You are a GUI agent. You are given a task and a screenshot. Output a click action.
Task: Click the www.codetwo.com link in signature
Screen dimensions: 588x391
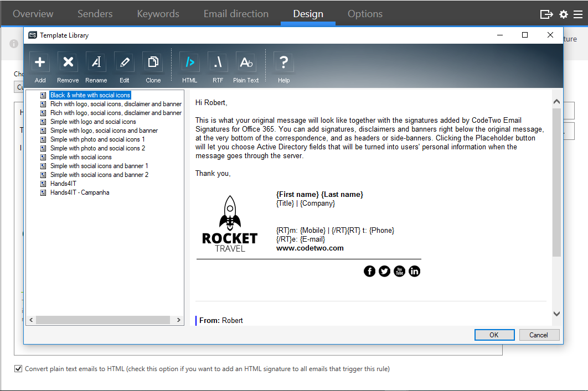310,248
